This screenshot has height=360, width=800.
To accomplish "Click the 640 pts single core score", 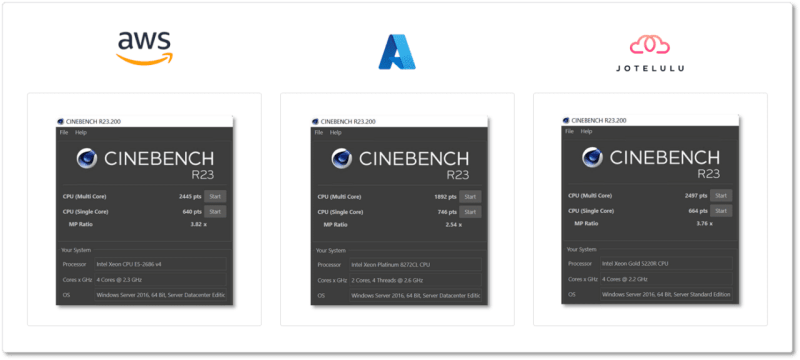I will pyautogui.click(x=192, y=212).
